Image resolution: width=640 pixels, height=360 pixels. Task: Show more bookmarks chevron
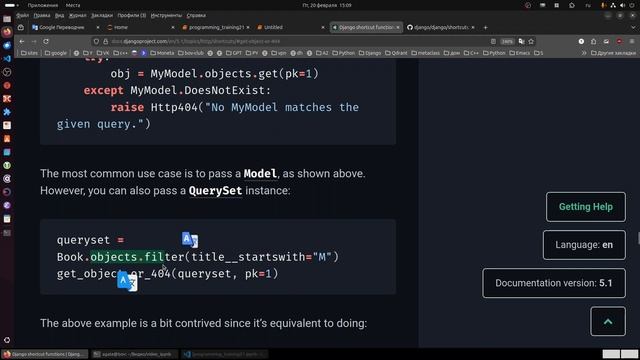pyautogui.click(x=584, y=53)
